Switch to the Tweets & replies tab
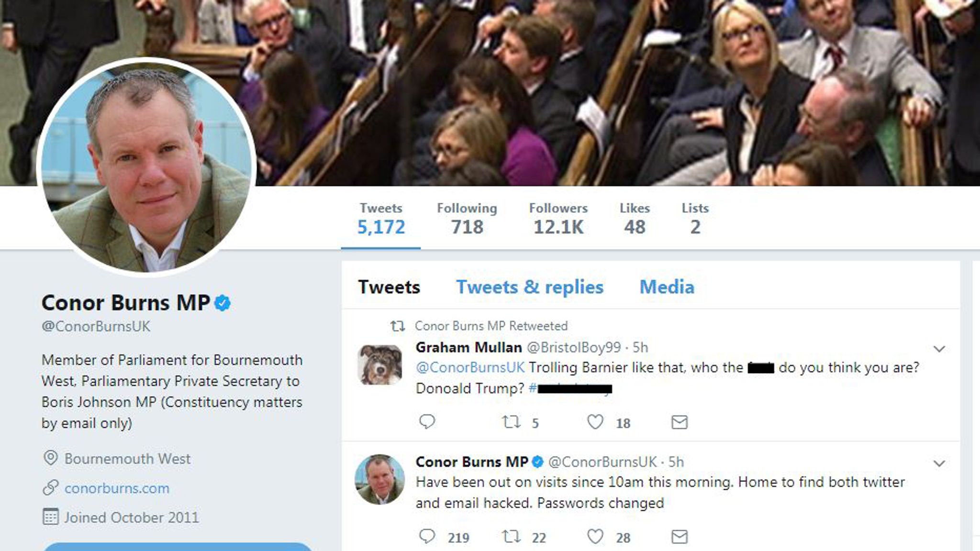Viewport: 980px width, 551px height. point(530,287)
